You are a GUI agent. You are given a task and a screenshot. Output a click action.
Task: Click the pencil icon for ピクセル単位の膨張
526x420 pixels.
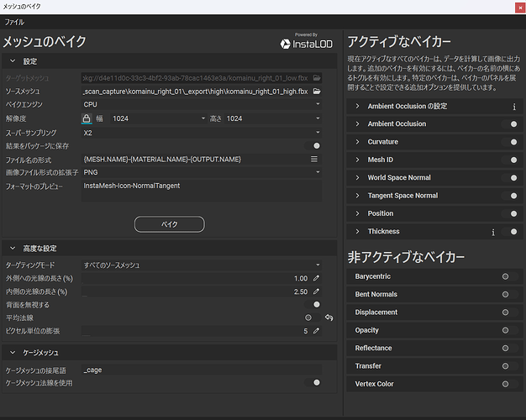point(317,331)
